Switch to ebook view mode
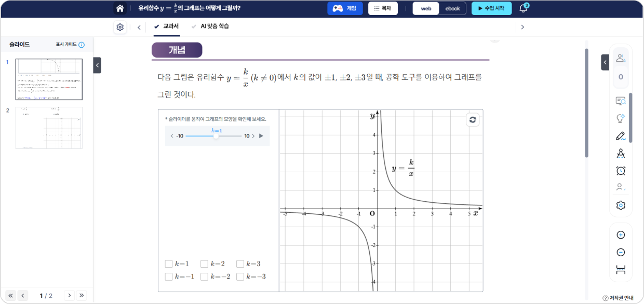The image size is (644, 304). pos(452,8)
